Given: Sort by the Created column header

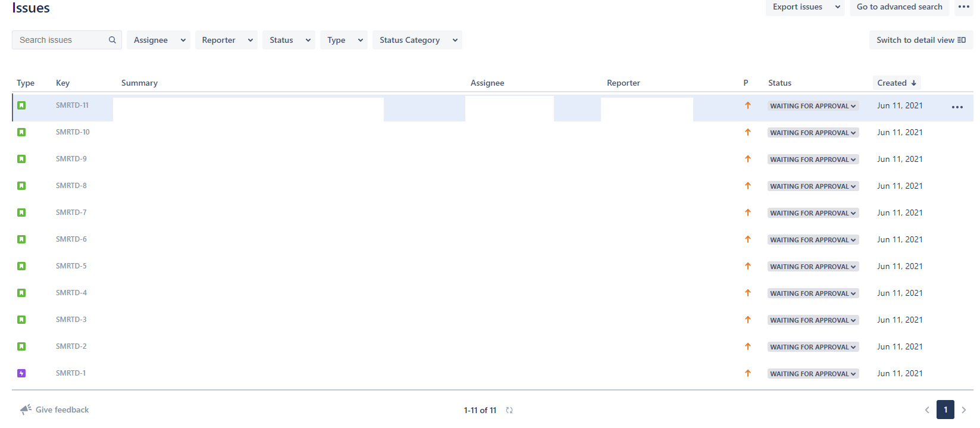Looking at the screenshot, I should pos(897,83).
